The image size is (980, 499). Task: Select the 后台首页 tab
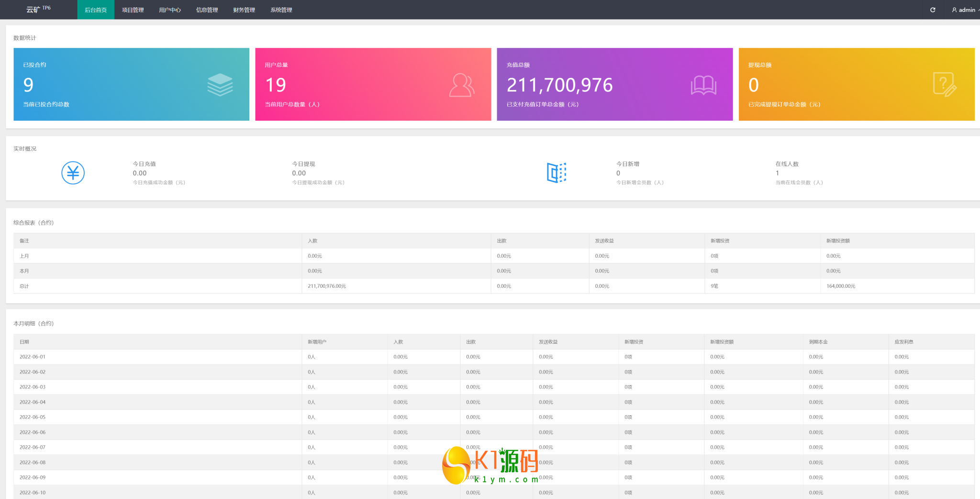click(x=96, y=10)
